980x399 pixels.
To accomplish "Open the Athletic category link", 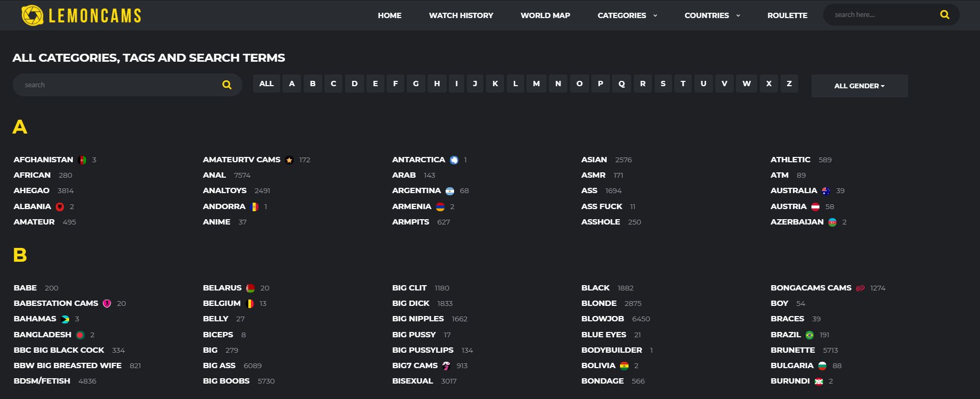I will [x=790, y=160].
